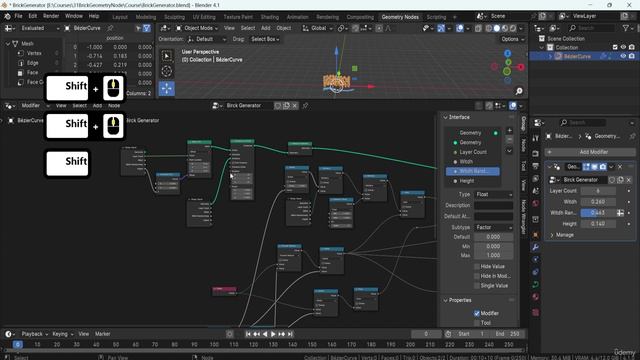Toggle X-ray in the viewport header
The width and height of the screenshot is (640, 360).
point(478,28)
